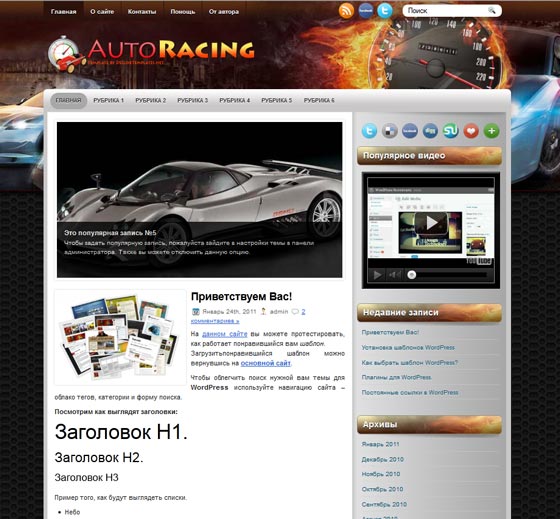Click the Заголовок H3 heading text
560x519 pixels.
click(x=86, y=478)
